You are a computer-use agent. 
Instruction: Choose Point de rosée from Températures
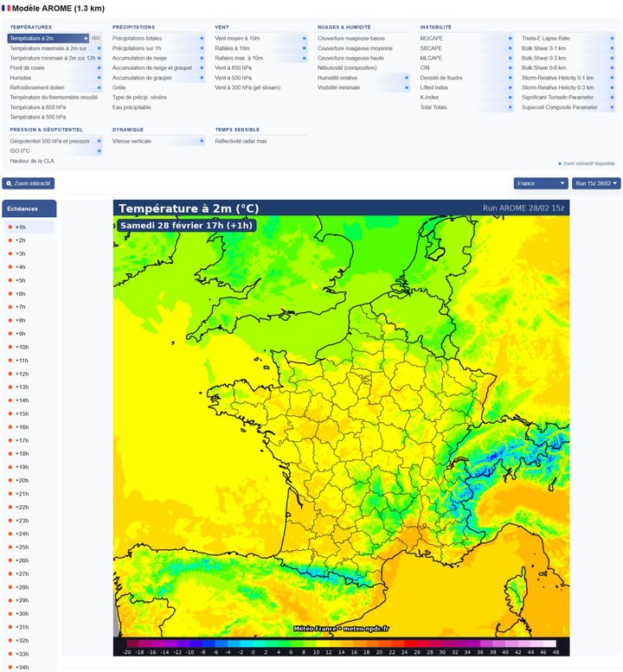tap(28, 67)
